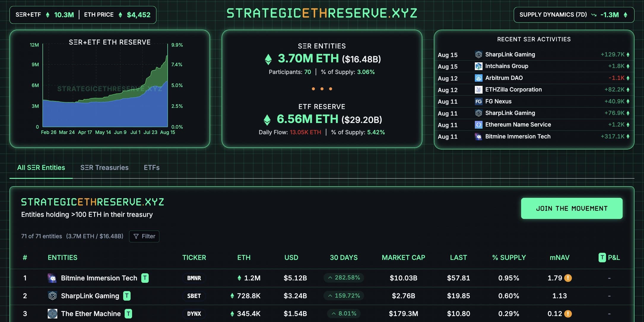
Task: Switch to the SER Treasuries tab
Action: 104,168
